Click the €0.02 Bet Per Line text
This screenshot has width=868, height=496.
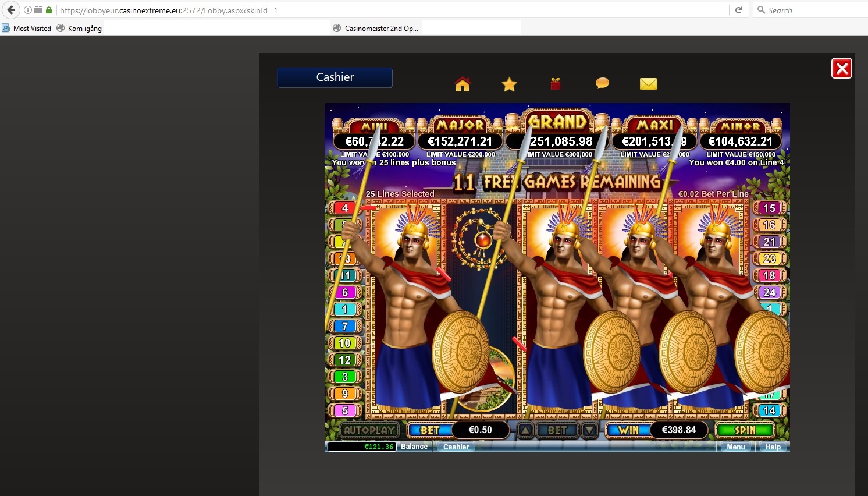(713, 194)
